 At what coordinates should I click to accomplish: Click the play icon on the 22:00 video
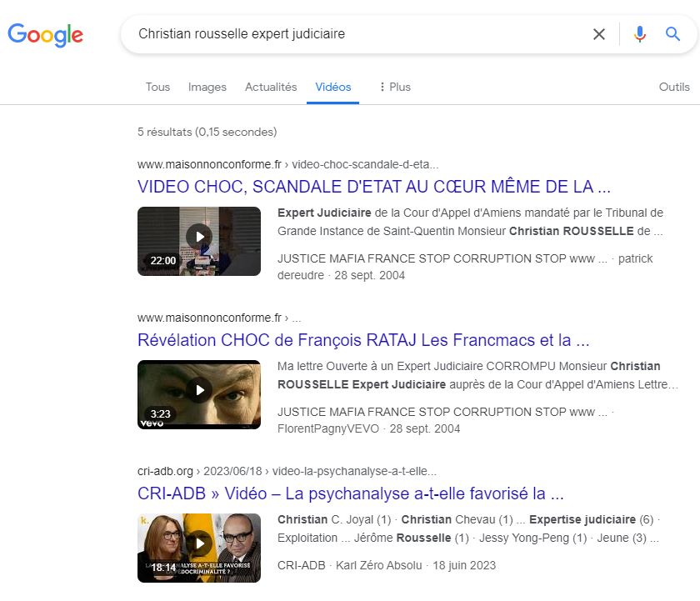pos(199,237)
